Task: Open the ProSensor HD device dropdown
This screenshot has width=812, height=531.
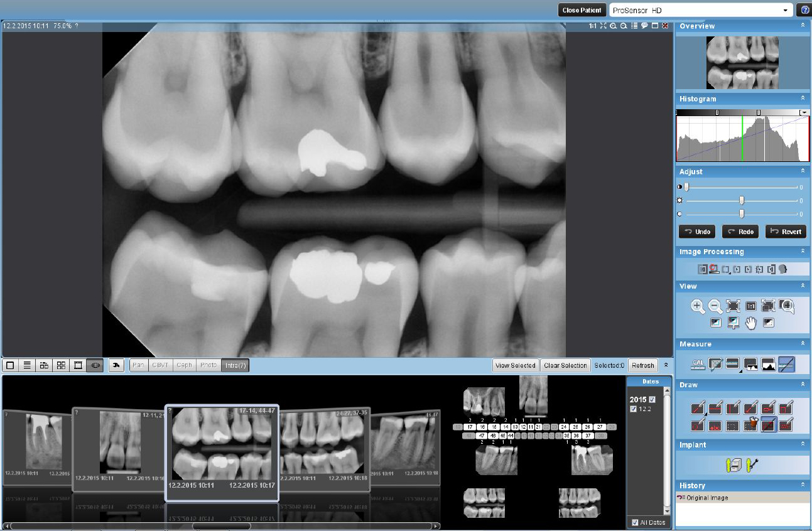Action: pyautogui.click(x=785, y=11)
